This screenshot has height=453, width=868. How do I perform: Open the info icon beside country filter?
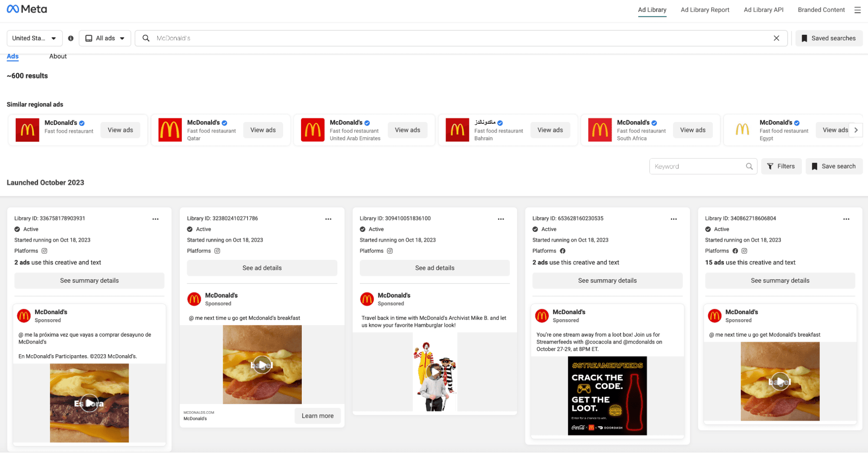71,38
